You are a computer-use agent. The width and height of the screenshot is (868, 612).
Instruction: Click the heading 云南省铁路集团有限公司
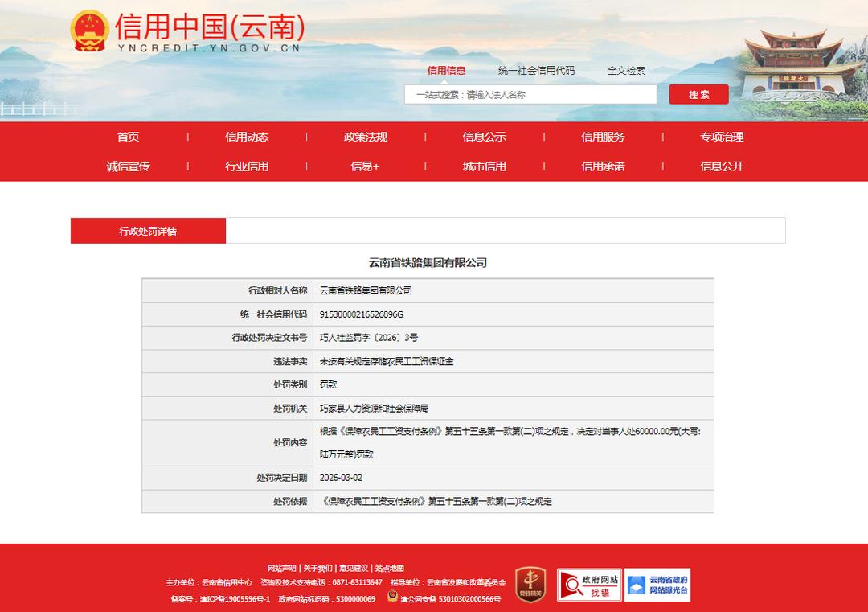[428, 262]
